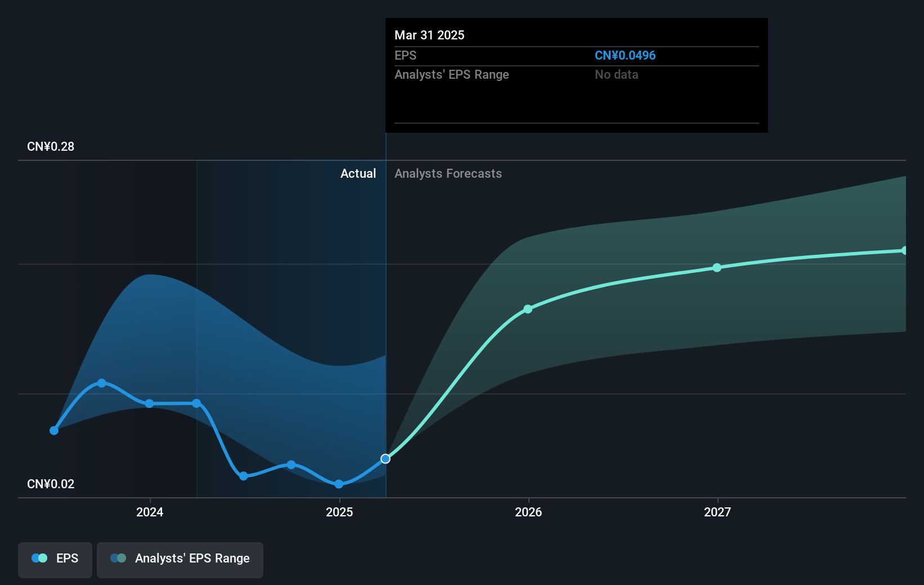Click the CN¥0.0496 EPS value in tooltip
924x585 pixels.
[625, 56]
